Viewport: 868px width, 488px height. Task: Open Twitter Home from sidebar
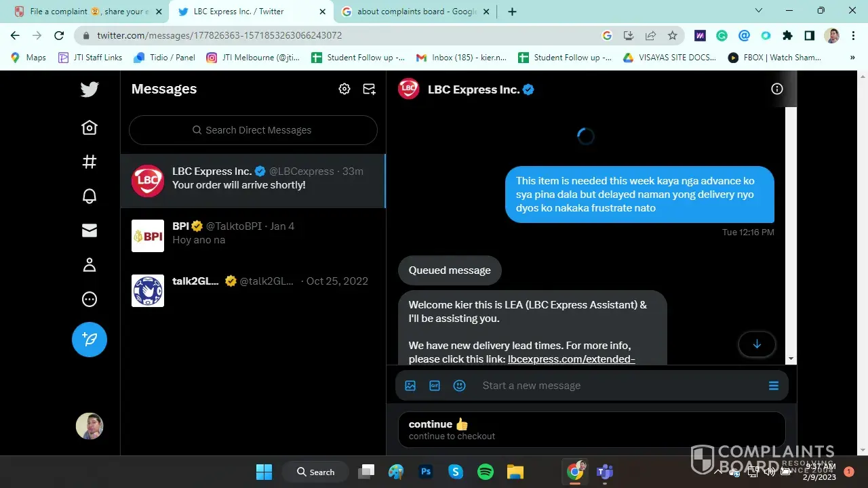point(90,128)
